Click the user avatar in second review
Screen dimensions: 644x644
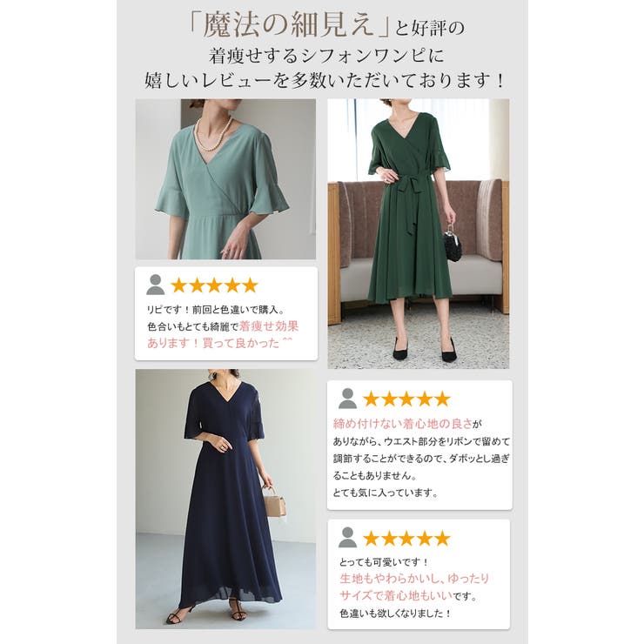[x=347, y=399]
